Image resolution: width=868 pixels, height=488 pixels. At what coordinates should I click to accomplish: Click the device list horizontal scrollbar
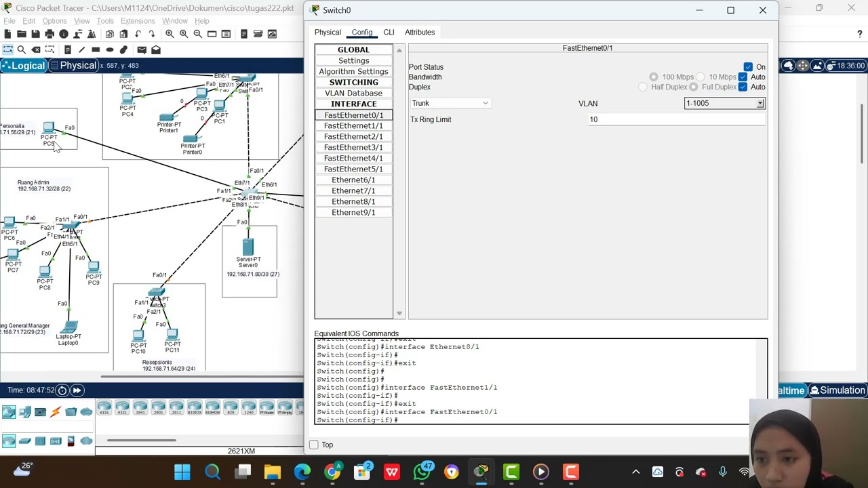point(142,441)
